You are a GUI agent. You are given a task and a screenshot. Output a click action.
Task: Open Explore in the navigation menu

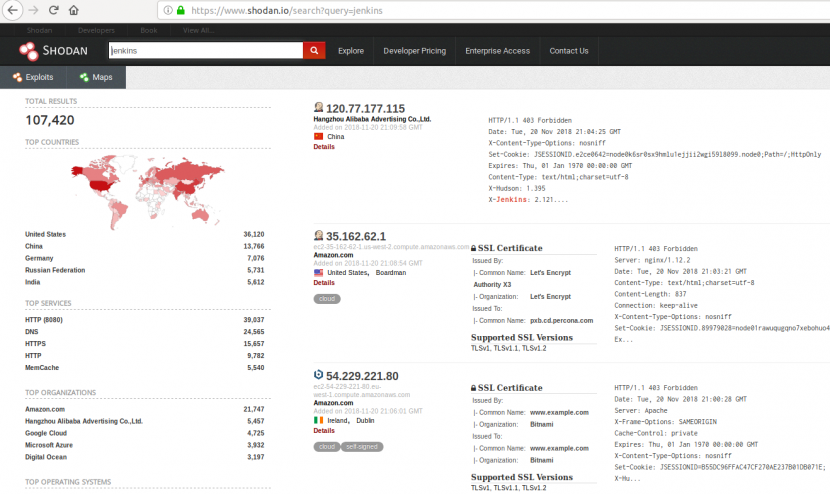click(x=350, y=51)
